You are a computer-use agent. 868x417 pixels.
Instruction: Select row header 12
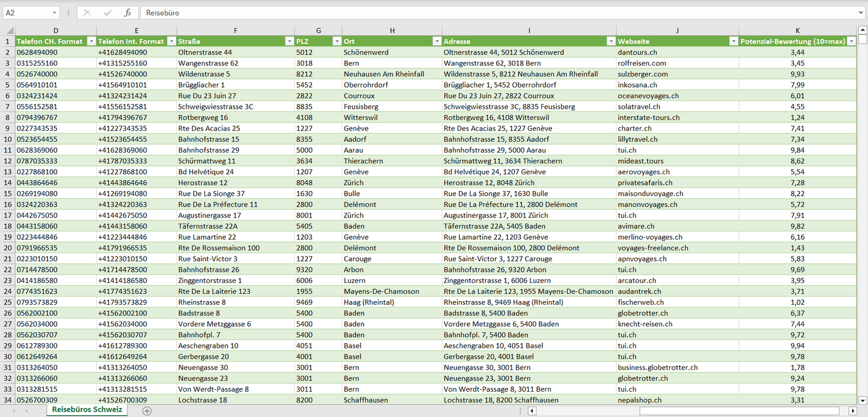[x=8, y=161]
